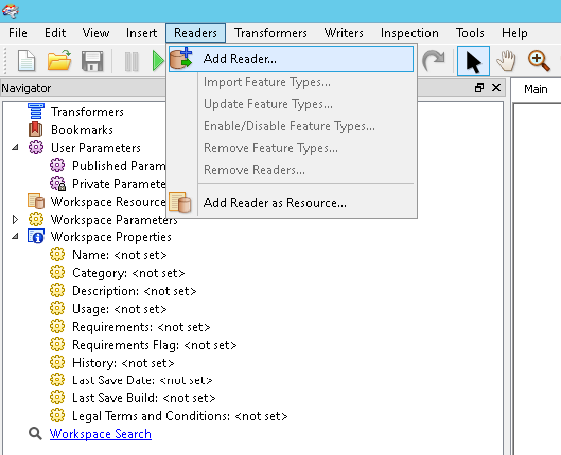Open the Workspace Search link
Image resolution: width=561 pixels, height=455 pixels.
(x=101, y=434)
